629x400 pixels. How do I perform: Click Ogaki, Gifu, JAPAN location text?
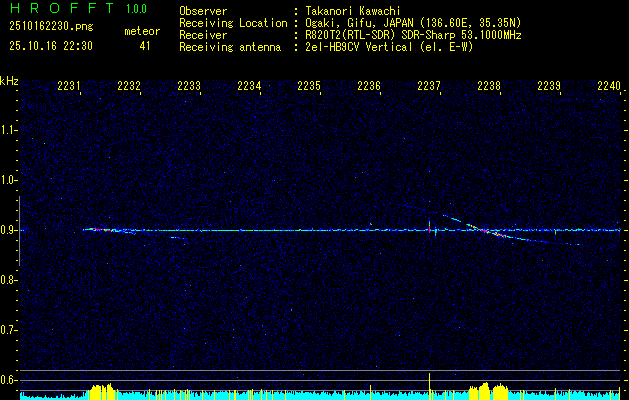pyautogui.click(x=413, y=23)
